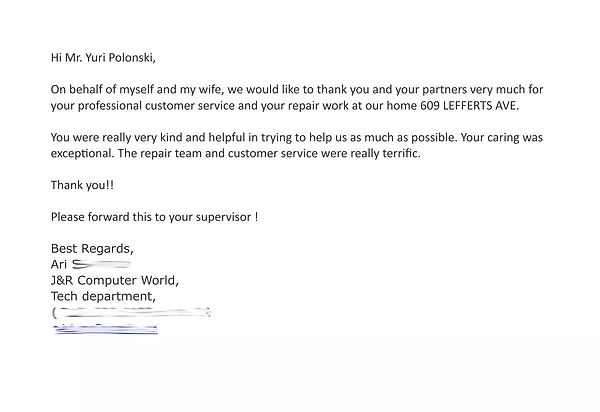Image resolution: width=600 pixels, height=412 pixels.
Task: Click the redacted phone number line
Action: (x=131, y=313)
